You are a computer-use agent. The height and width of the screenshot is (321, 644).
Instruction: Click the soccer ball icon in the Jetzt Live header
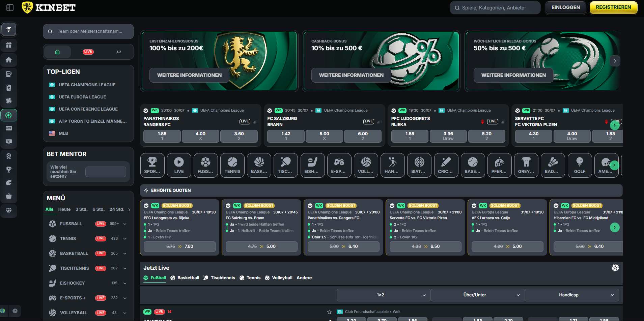[615, 268]
